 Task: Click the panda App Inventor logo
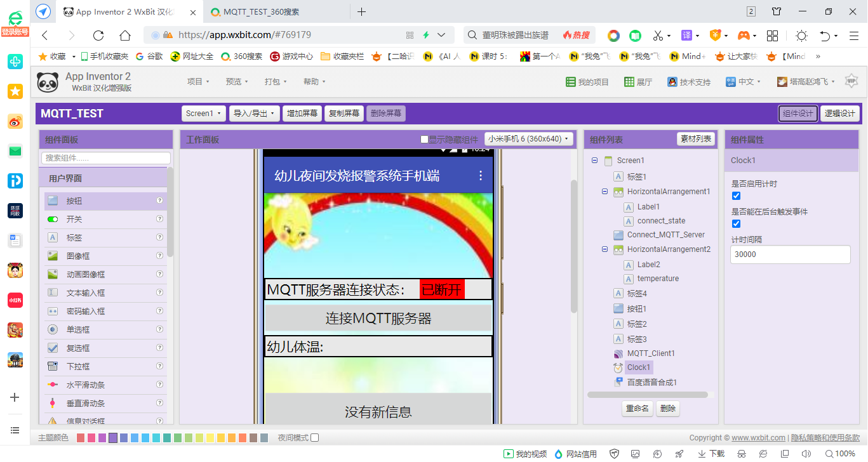[48, 82]
